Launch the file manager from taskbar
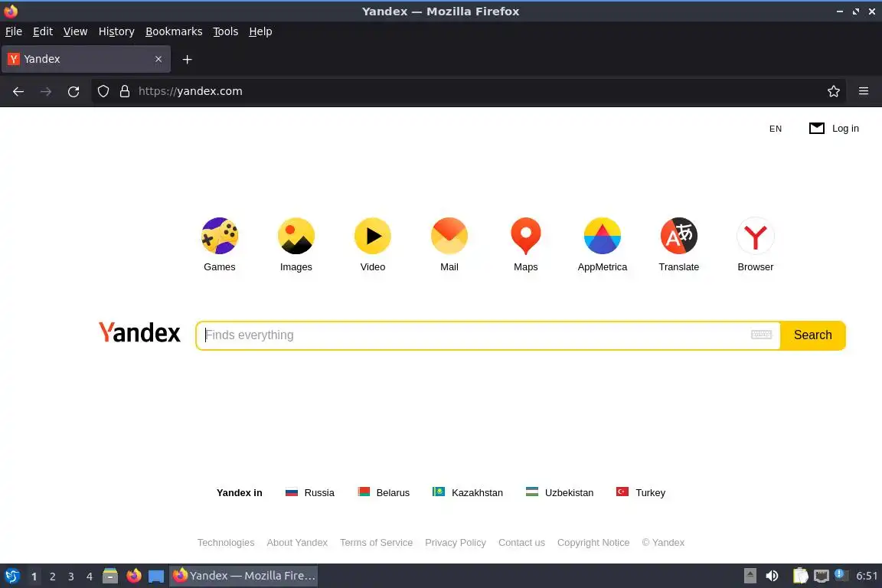 [x=110, y=576]
